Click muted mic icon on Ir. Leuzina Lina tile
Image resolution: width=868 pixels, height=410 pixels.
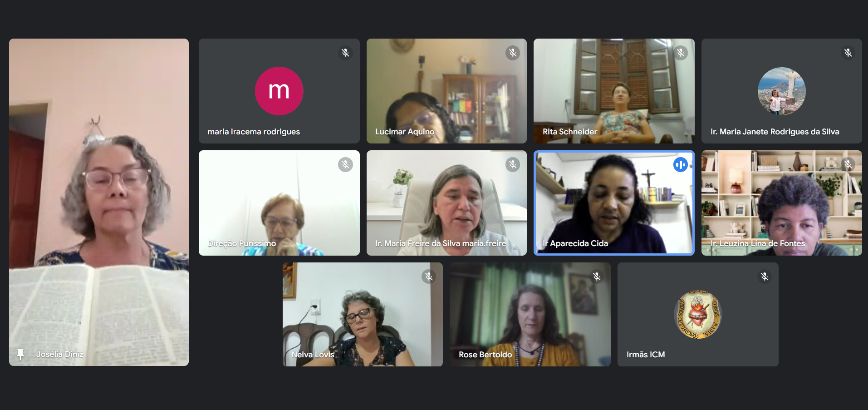848,164
